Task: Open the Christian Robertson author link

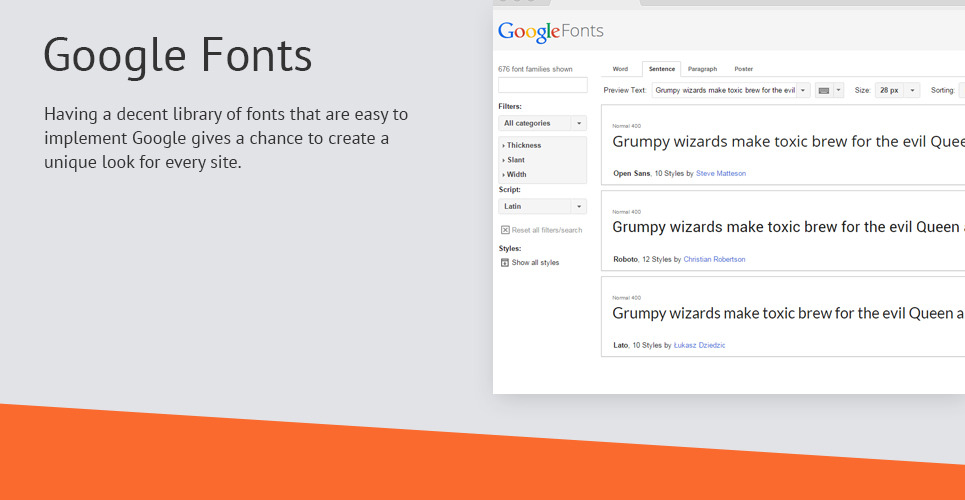Action: [x=714, y=259]
